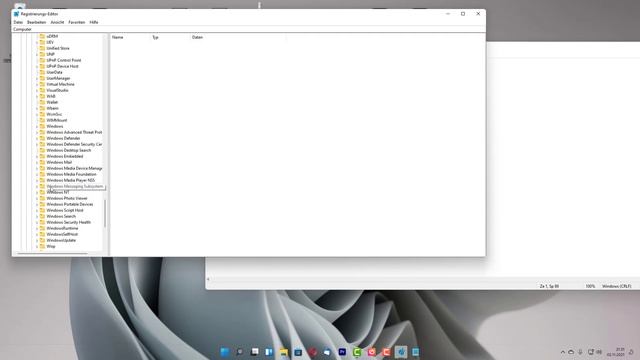
Task: Open the Favoriten menu
Action: [77, 22]
